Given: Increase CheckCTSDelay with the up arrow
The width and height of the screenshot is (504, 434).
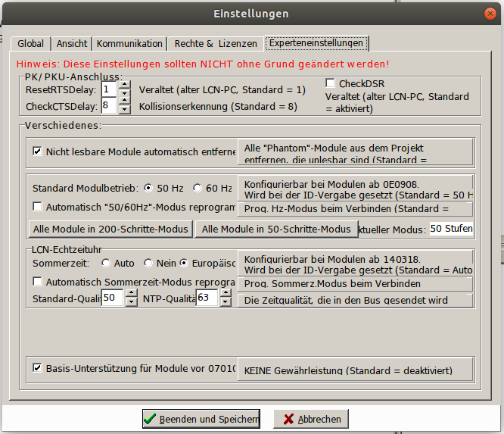Looking at the screenshot, I should tap(126, 101).
